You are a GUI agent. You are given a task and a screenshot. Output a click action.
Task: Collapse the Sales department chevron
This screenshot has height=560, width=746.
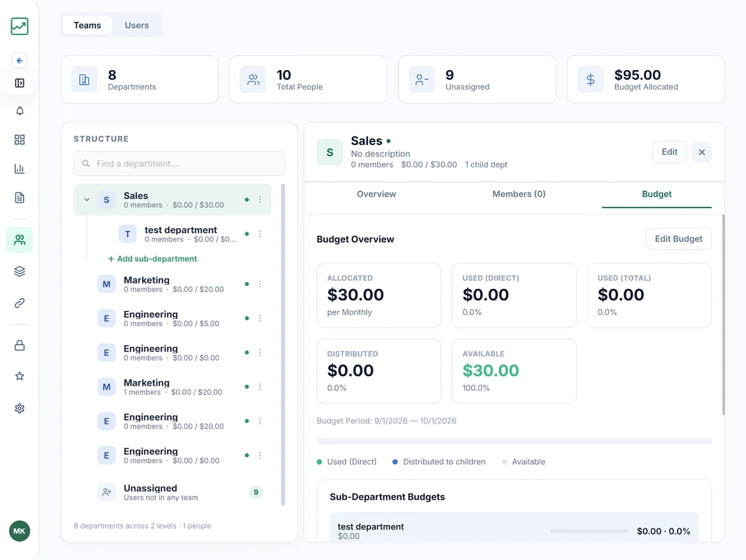(x=87, y=199)
